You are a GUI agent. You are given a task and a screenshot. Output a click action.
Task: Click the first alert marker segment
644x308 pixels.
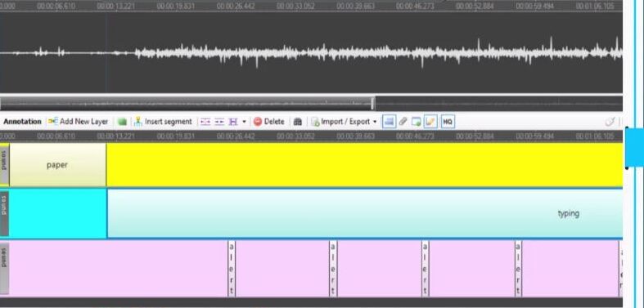pos(232,269)
